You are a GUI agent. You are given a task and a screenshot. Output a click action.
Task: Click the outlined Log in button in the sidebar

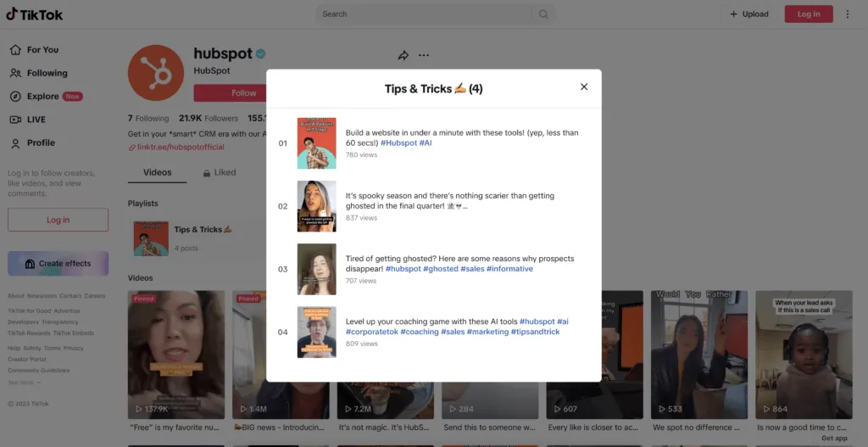click(x=58, y=220)
